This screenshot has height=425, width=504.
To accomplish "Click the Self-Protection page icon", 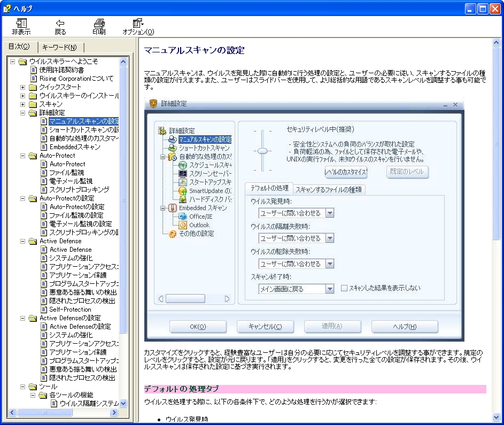I will [x=44, y=310].
